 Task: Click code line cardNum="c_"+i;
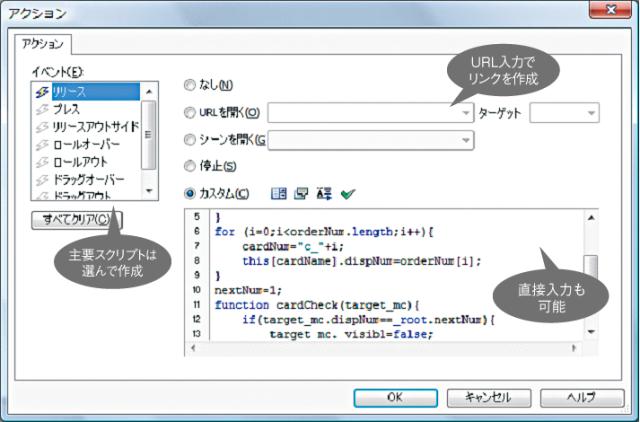293,247
